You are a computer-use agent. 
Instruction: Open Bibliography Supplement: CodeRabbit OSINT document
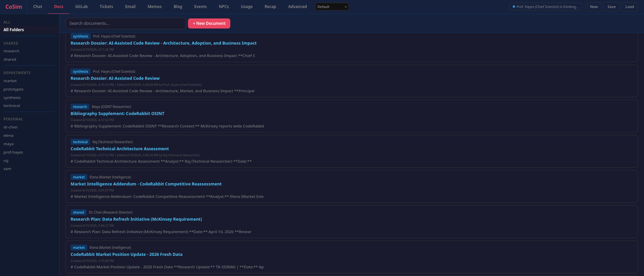pos(117,114)
